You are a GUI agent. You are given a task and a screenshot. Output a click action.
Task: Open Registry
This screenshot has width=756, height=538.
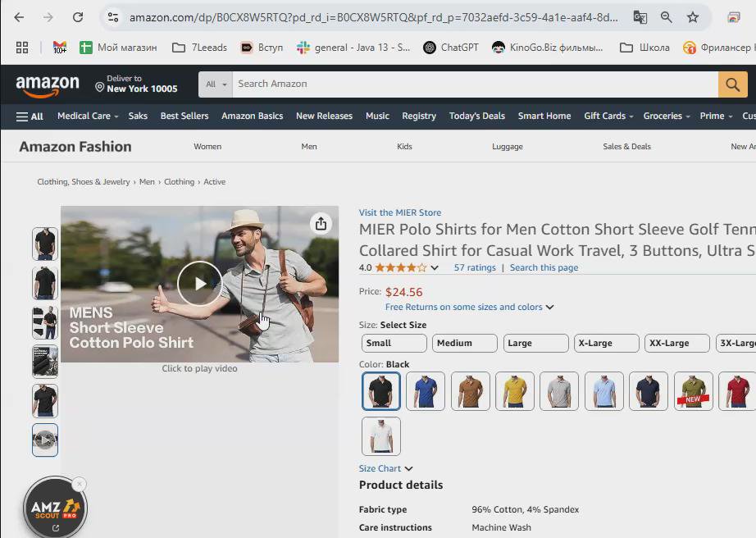[x=419, y=116]
